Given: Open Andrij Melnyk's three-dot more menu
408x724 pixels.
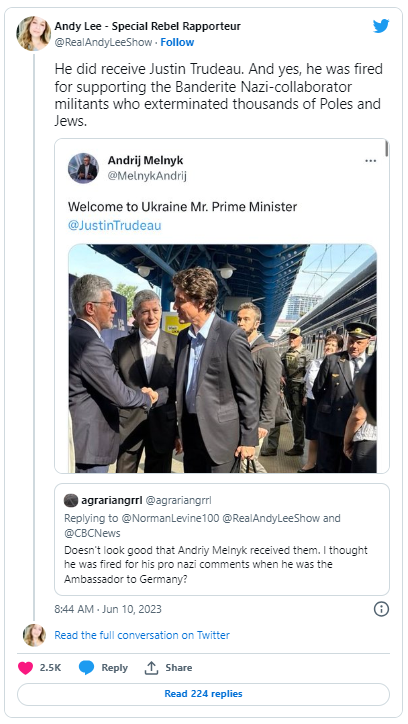Looking at the screenshot, I should pyautogui.click(x=371, y=161).
